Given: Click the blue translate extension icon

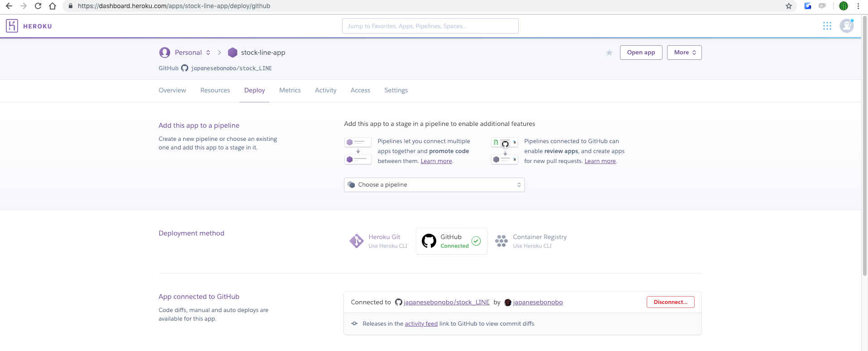Looking at the screenshot, I should coord(808,6).
